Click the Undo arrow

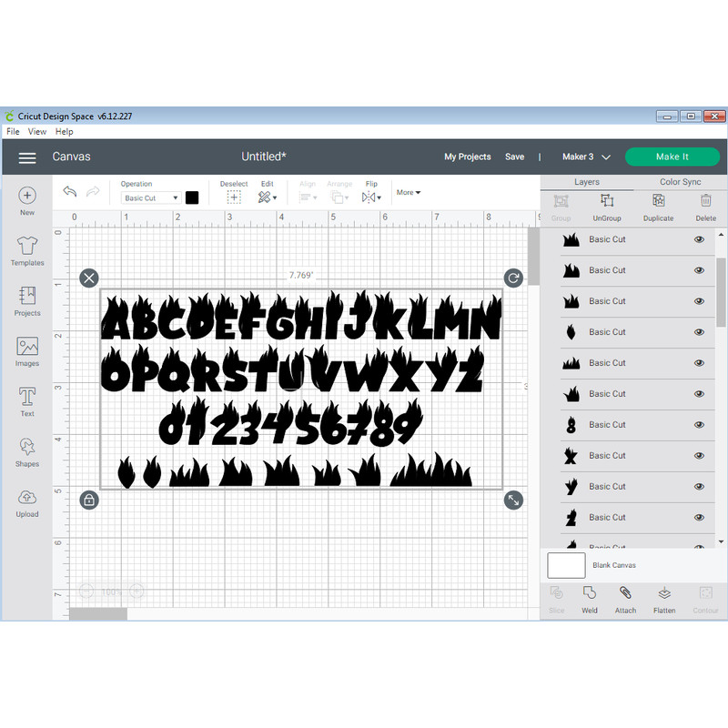point(70,192)
